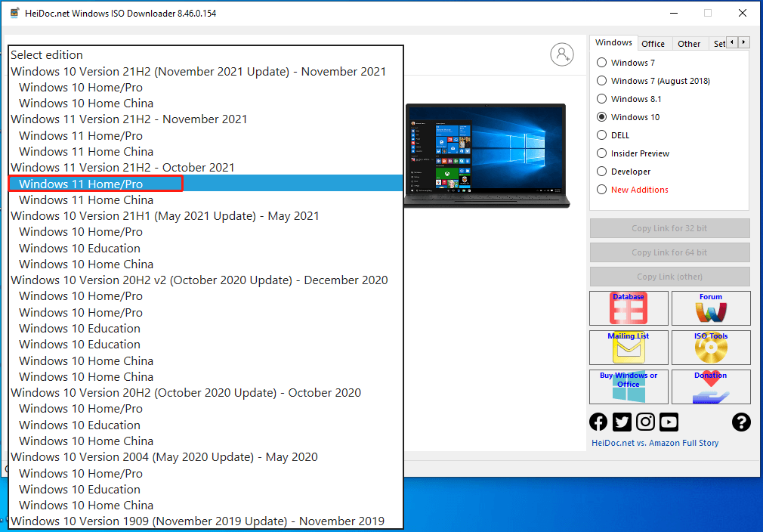Select the Windows 7 radio button
Viewport: 763px width, 532px height.
click(x=601, y=63)
